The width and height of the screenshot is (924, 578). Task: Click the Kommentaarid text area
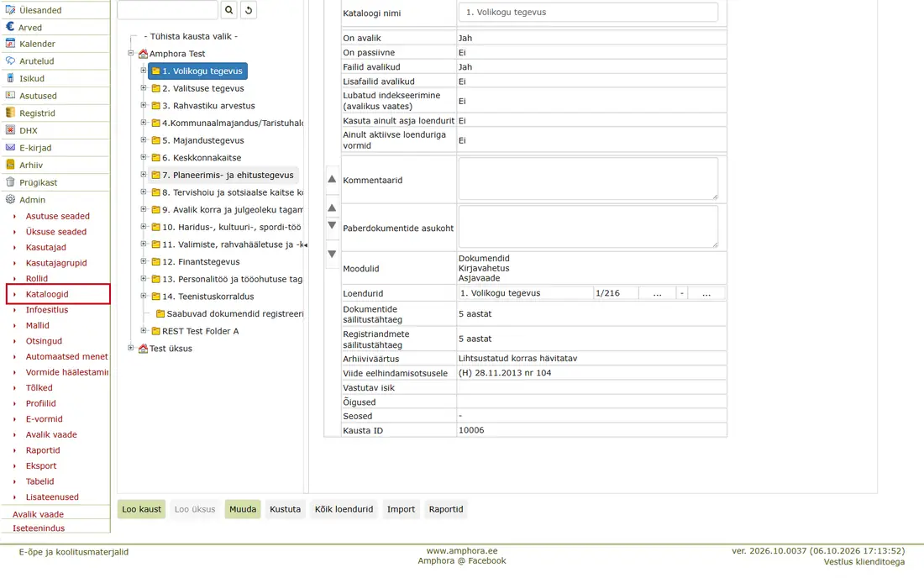coord(588,179)
